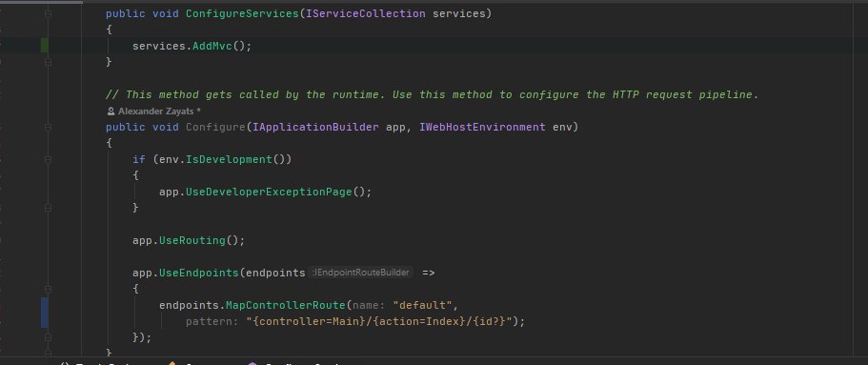Click the IsDevelopment method call
Viewport: 868px width, 365px height.
coord(229,159)
